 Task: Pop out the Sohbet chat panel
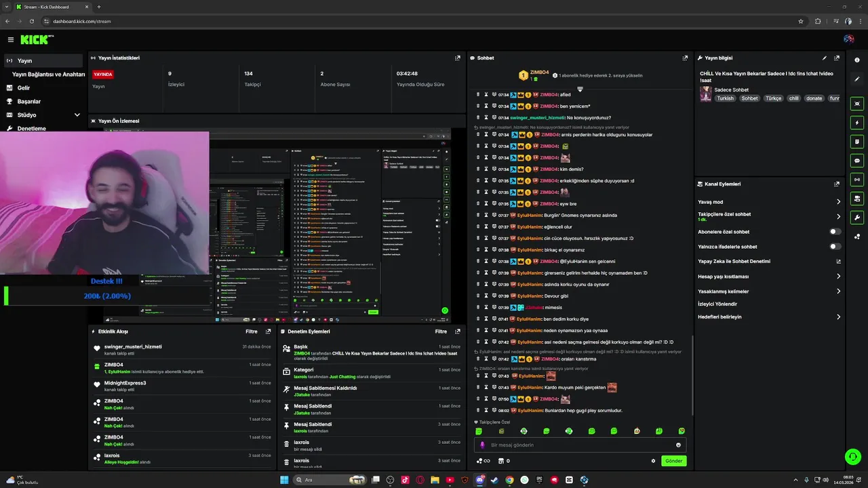pos(685,58)
